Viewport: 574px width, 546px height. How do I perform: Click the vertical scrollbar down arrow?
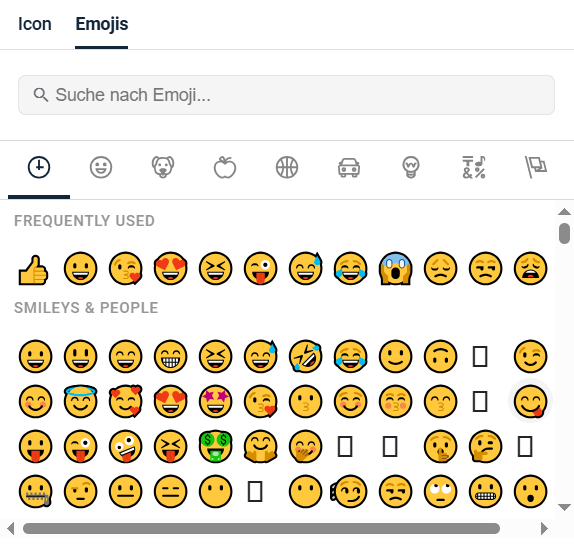pos(564,507)
